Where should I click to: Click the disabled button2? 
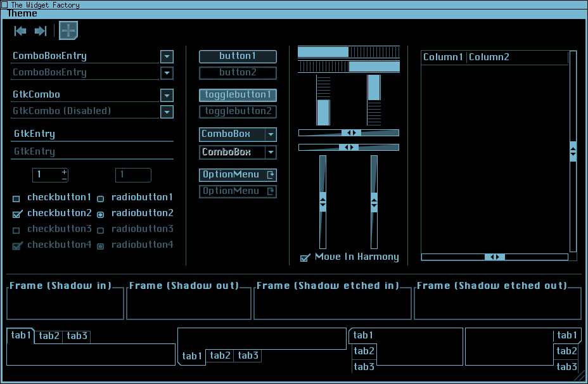(238, 73)
